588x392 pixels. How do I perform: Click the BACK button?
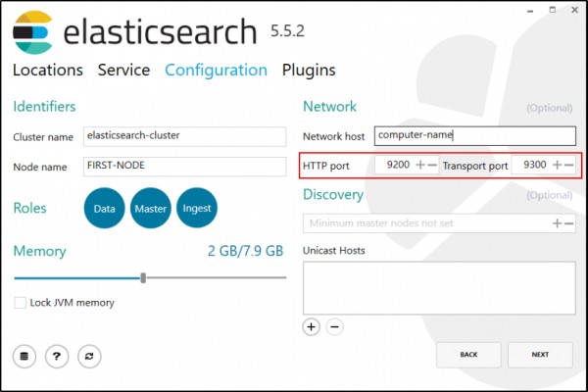pyautogui.click(x=468, y=355)
